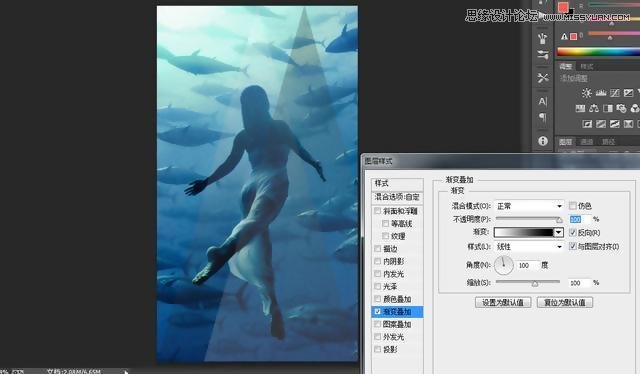640x374 pixels.
Task: Pick color from rainbow spectrum bar
Action: (598, 52)
